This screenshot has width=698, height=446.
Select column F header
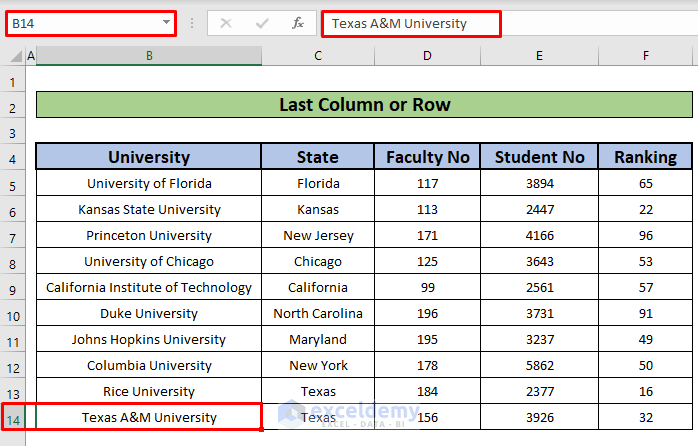click(646, 57)
